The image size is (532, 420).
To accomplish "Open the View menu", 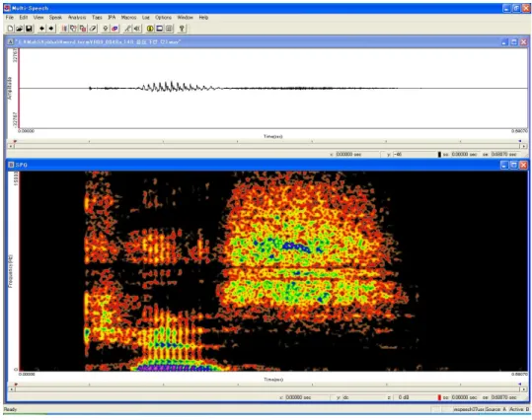I will pos(38,18).
